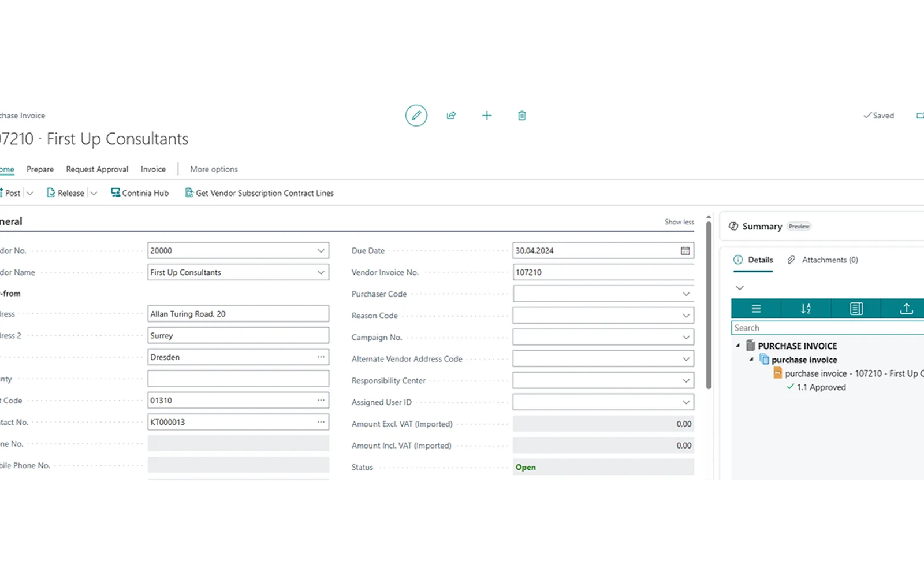Click the pencil edit icon
This screenshot has width=924, height=578.
(x=416, y=116)
